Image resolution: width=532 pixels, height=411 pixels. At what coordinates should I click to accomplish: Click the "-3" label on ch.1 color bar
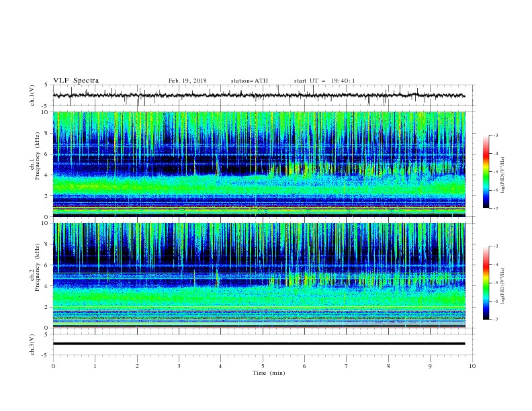pyautogui.click(x=496, y=135)
